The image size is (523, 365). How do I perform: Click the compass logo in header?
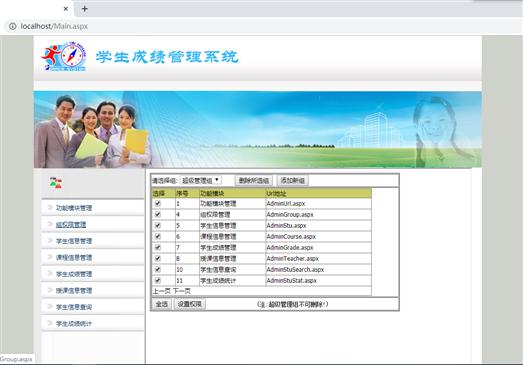[64, 56]
